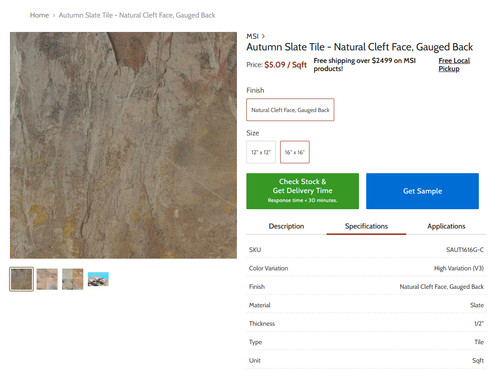Select the 12" x 12" size option
Screen dimensions: 500x377
(x=261, y=152)
